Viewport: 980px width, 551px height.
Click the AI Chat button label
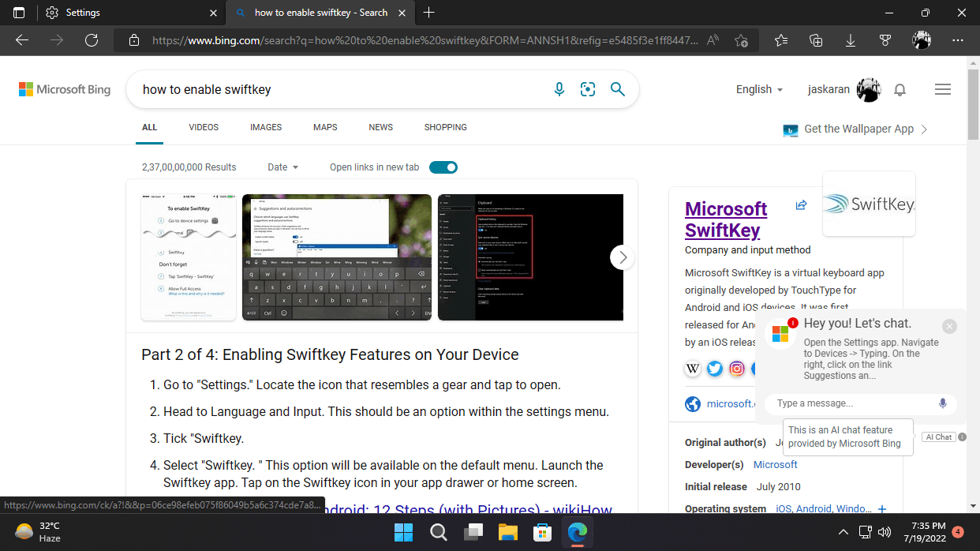(939, 437)
